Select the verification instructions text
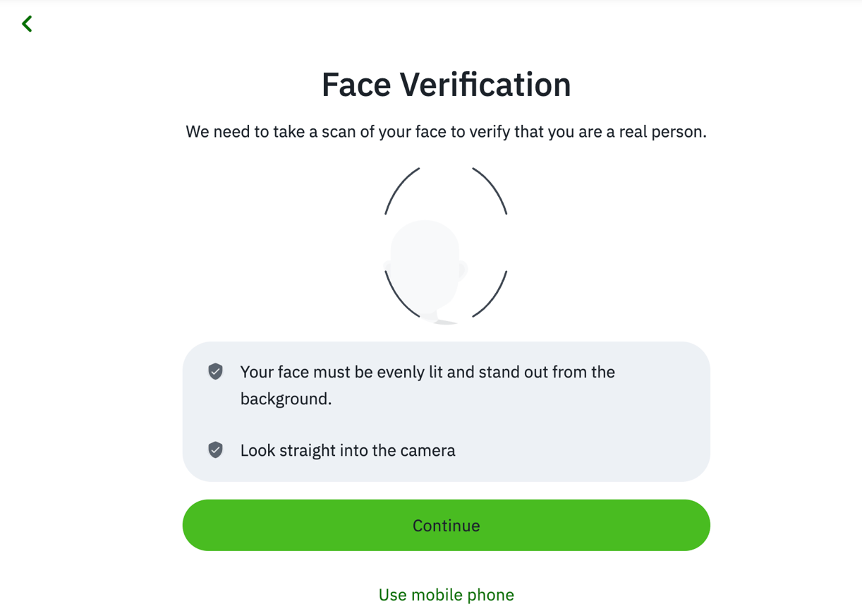This screenshot has width=862, height=616. click(446, 132)
